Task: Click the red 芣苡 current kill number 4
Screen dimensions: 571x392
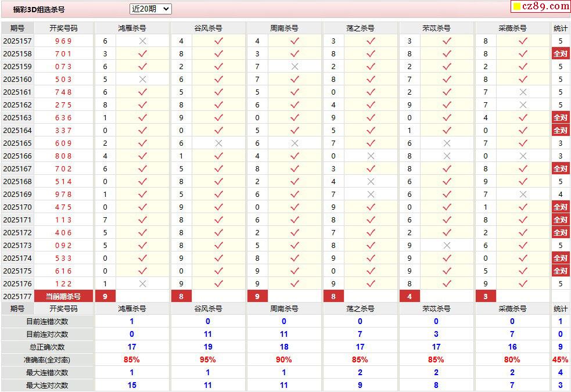Action: point(410,296)
